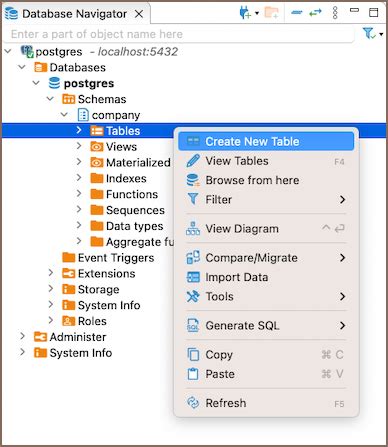Collapse the Schemas tree node
Screen dimensions: 388x447
coord(50,99)
